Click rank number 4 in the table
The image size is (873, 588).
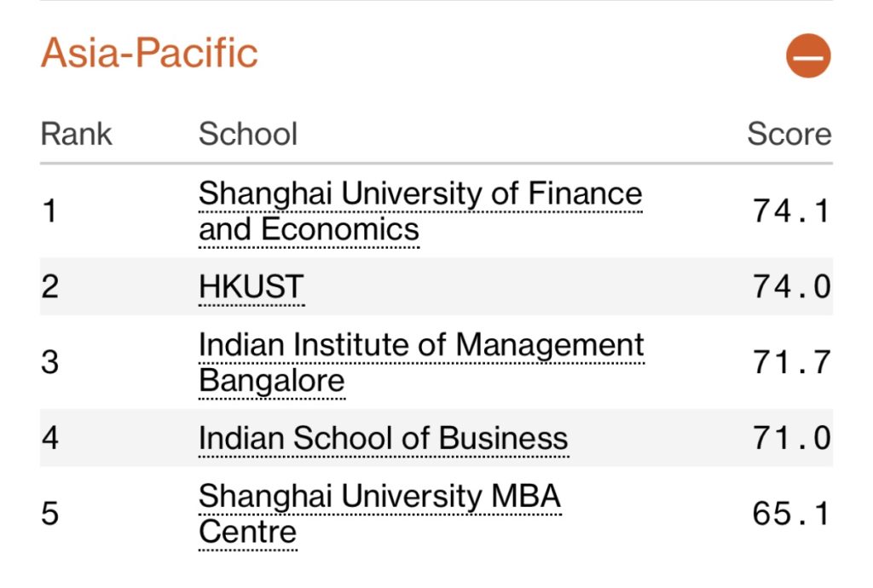tap(50, 438)
